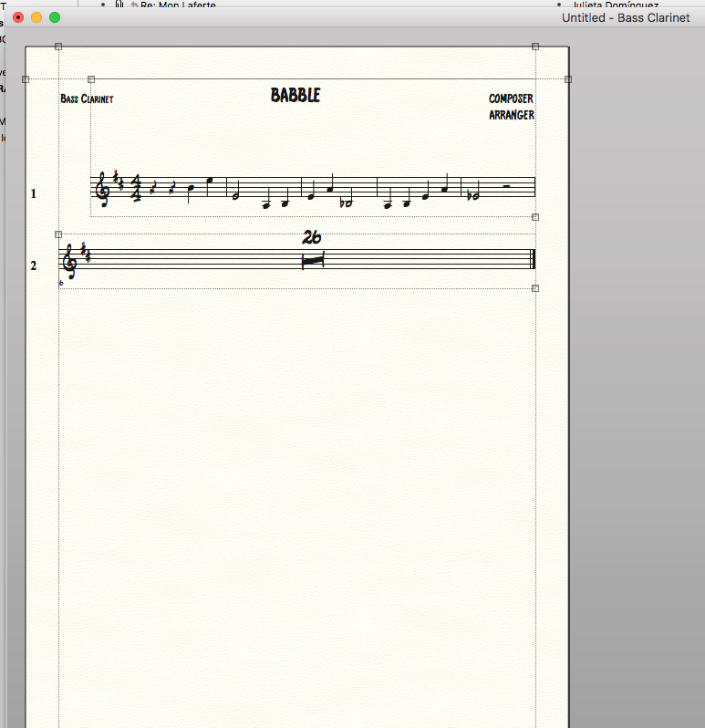Select the BABBLE title text

(x=295, y=95)
